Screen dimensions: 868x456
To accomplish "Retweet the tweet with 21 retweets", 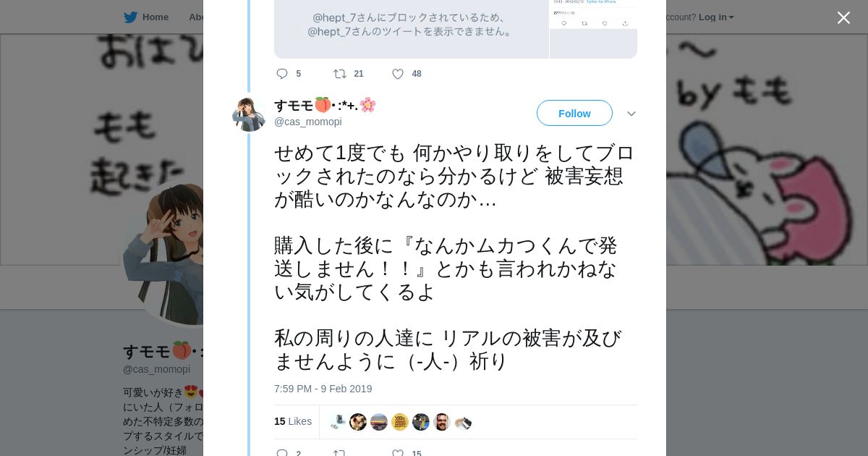I will coord(339,74).
